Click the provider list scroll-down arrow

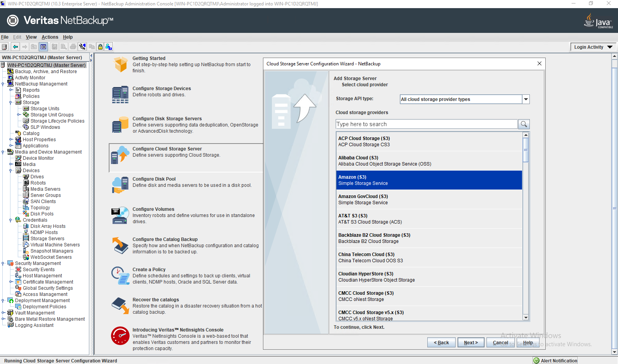tap(526, 318)
